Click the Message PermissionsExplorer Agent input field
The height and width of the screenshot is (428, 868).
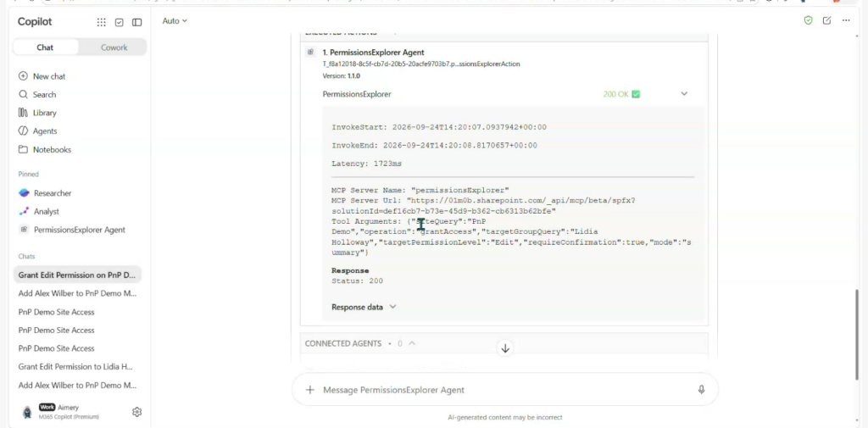click(504, 390)
